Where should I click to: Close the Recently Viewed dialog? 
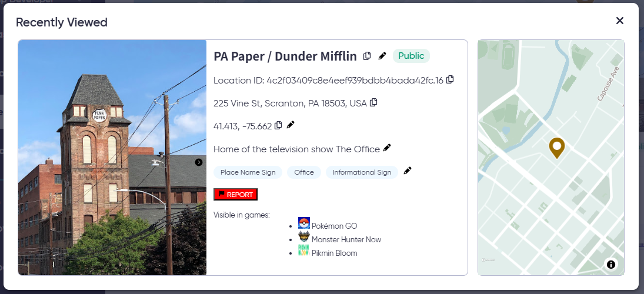click(x=620, y=21)
